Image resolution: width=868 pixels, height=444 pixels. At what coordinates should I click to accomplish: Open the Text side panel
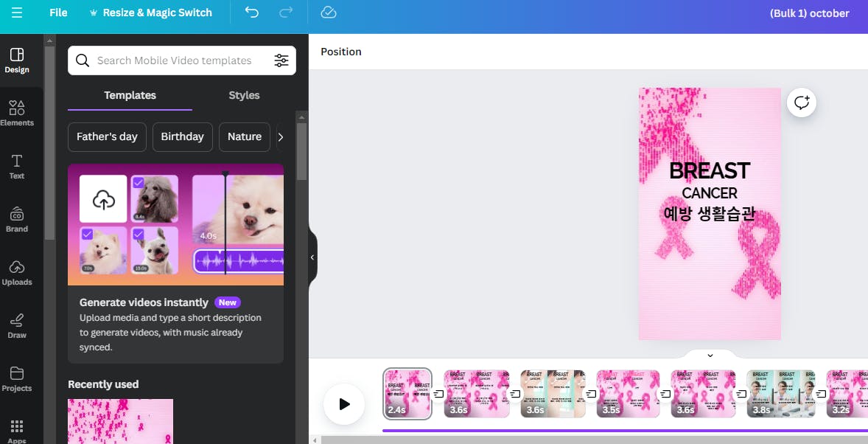tap(17, 167)
